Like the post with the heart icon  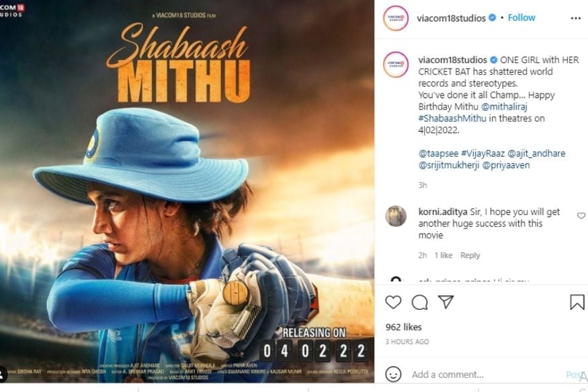pyautogui.click(x=393, y=303)
